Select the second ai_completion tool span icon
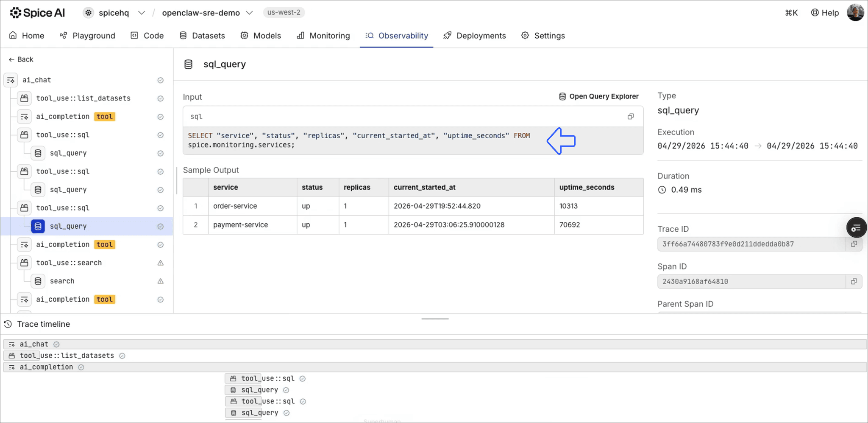 [x=24, y=244]
